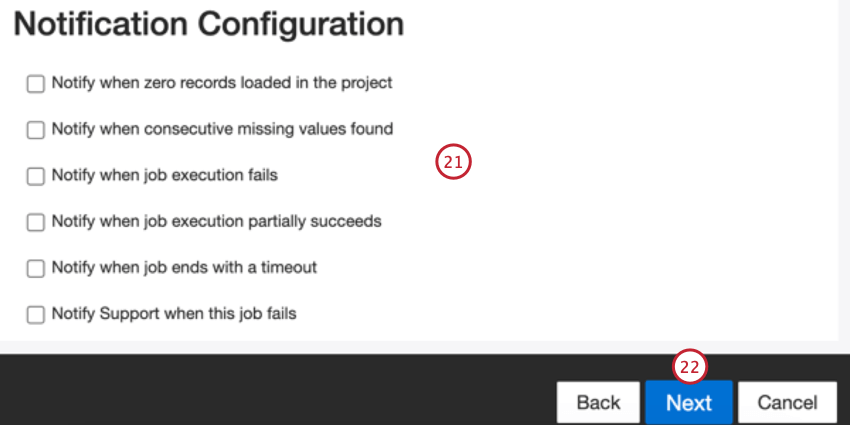Click the step 22 circle marker
The width and height of the screenshot is (850, 425).
pos(689,366)
